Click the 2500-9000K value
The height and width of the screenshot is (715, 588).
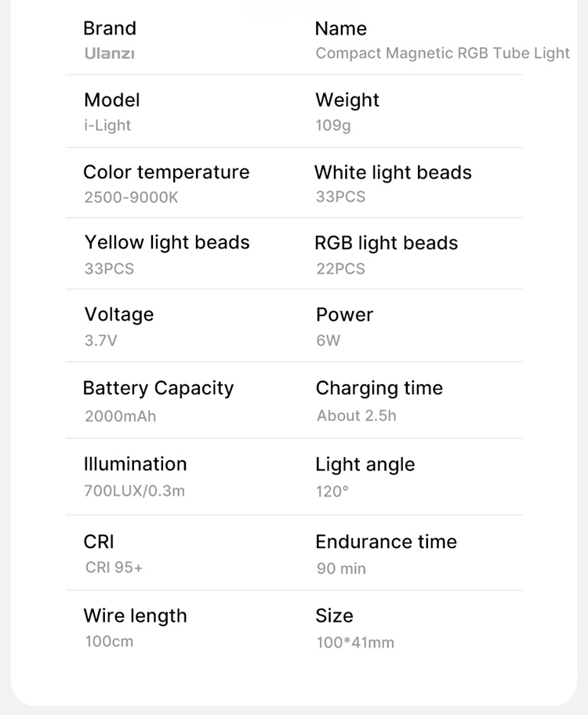pos(131,198)
